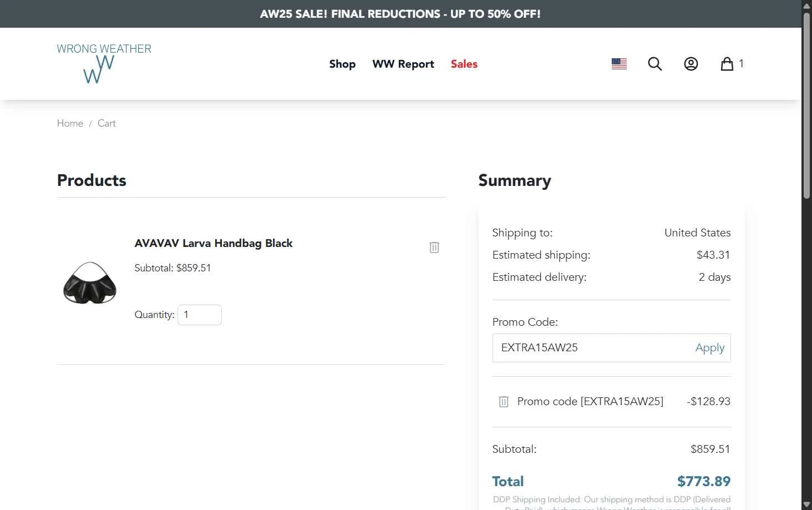Click the Cart breadcrumb link
The width and height of the screenshot is (812, 510).
point(106,123)
